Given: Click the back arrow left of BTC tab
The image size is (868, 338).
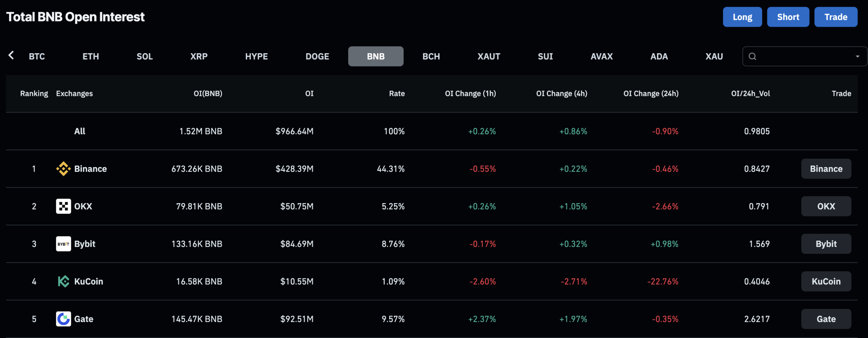Looking at the screenshot, I should pos(11,55).
